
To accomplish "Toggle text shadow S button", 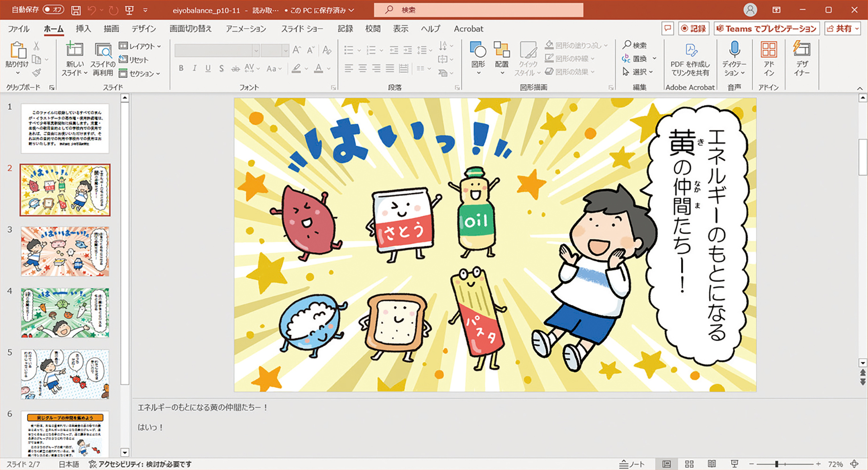I will tap(221, 69).
